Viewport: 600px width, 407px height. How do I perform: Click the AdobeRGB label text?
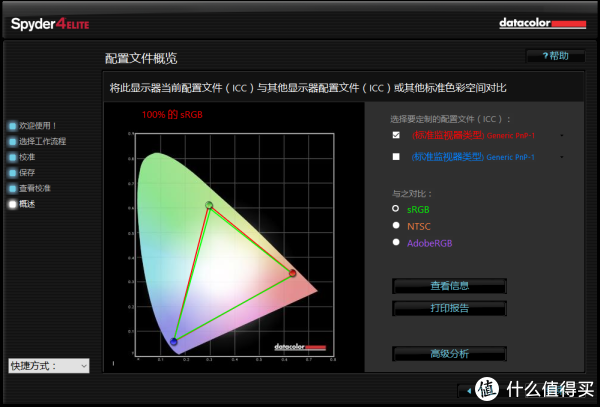click(429, 243)
